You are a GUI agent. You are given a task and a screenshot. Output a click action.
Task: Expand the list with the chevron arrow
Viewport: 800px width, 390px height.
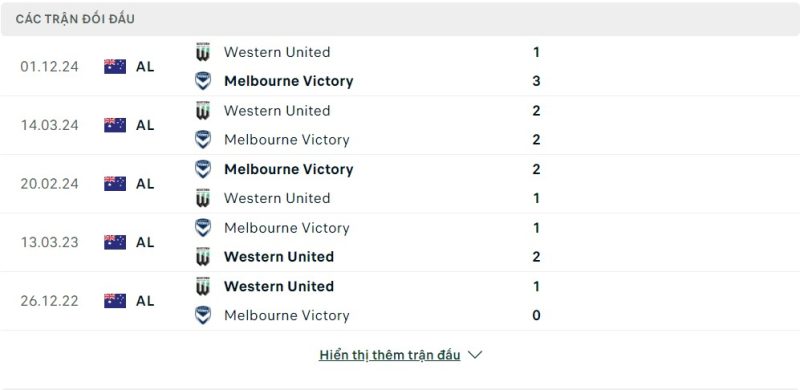click(475, 355)
